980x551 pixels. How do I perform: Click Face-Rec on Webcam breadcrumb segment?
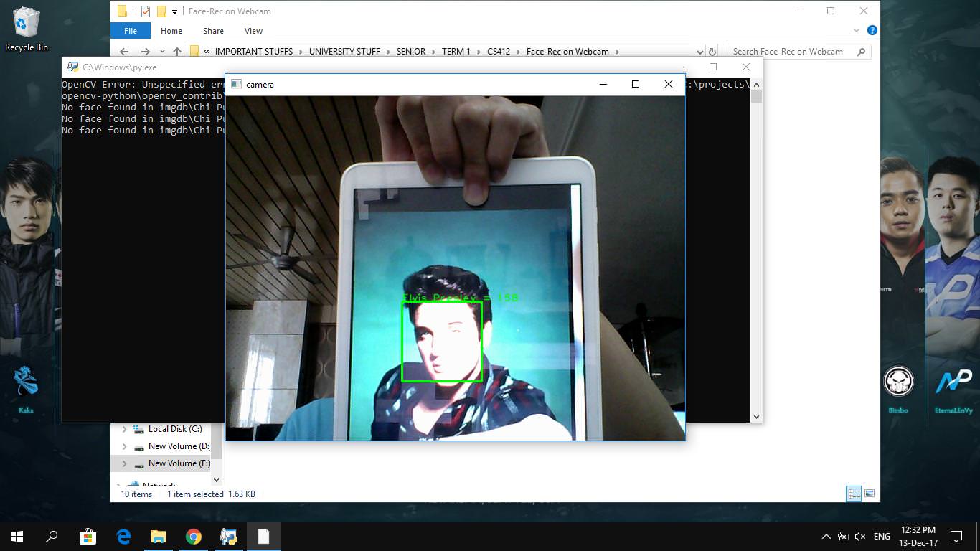[x=567, y=52]
